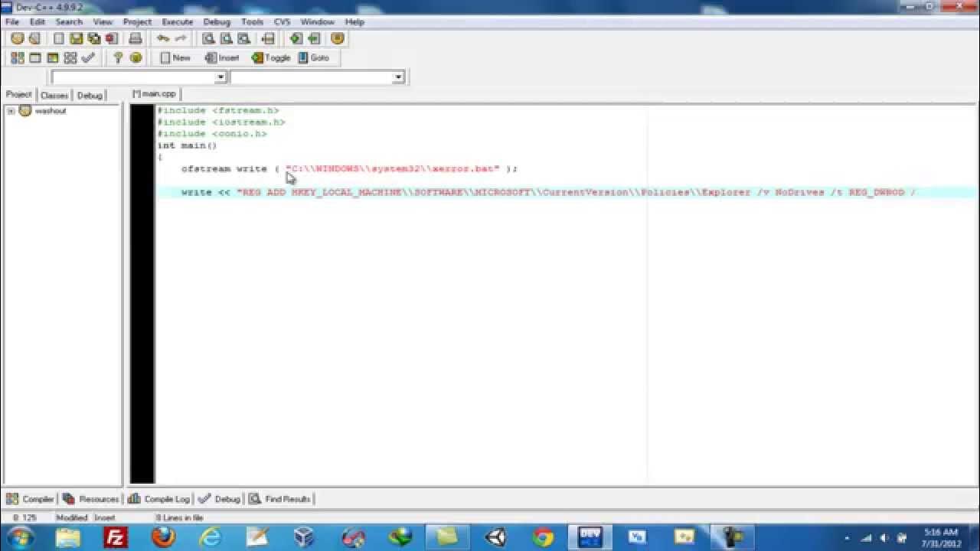This screenshot has height=551, width=980.
Task: Open the Find Results bottom tab
Action: tap(279, 499)
